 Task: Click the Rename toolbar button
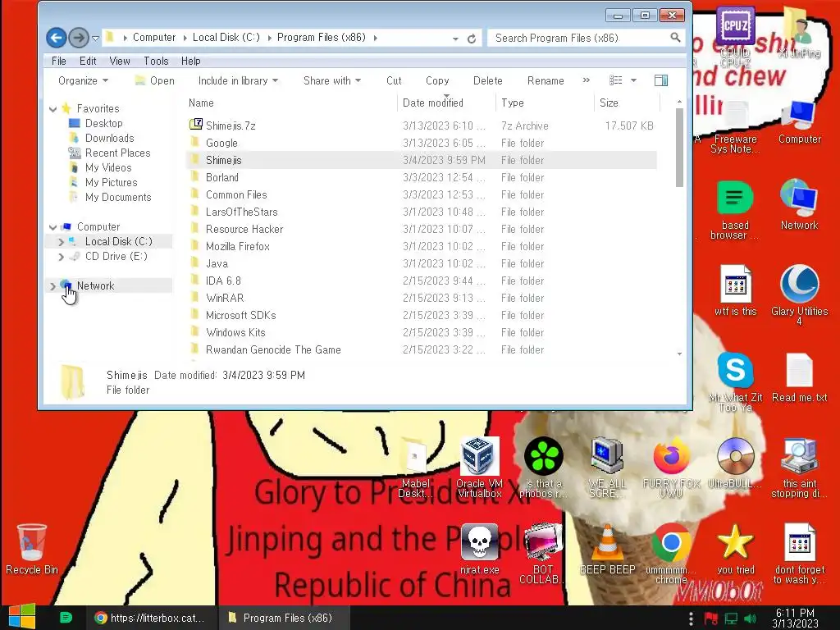click(546, 80)
